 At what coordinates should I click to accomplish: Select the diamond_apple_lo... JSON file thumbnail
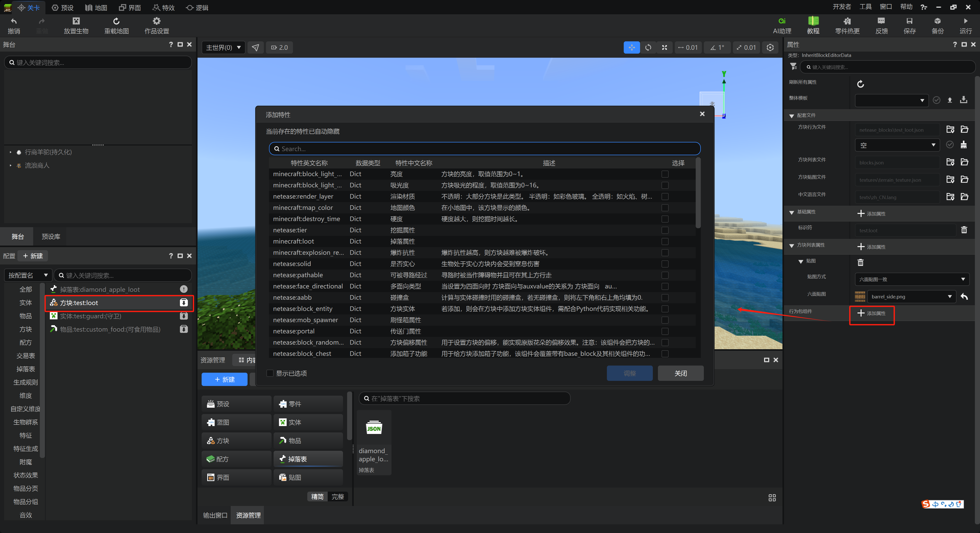(374, 442)
